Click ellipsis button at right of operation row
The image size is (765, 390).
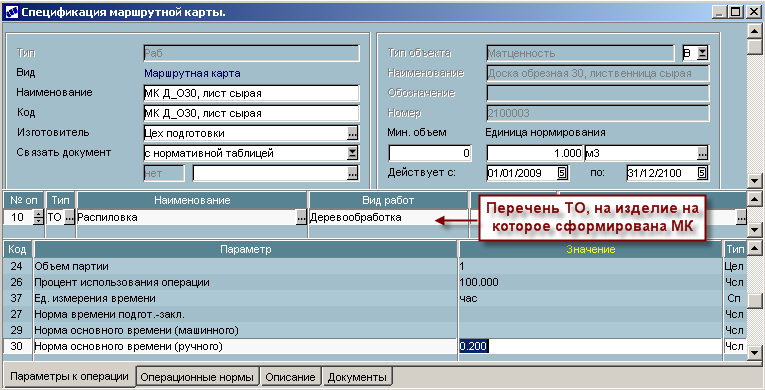[x=741, y=218]
